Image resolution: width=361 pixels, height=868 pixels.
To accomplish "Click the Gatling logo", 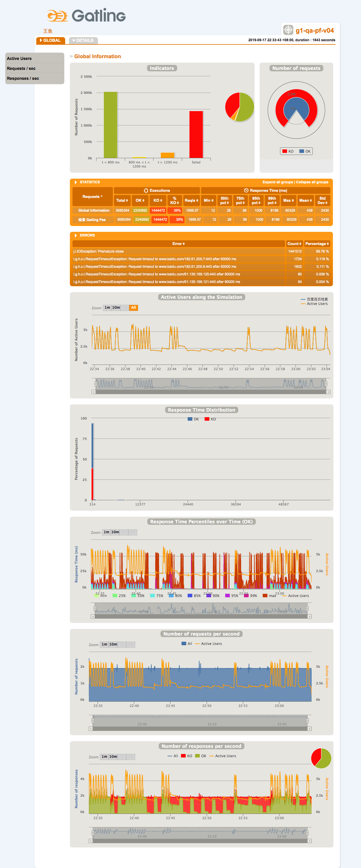I will click(x=86, y=15).
